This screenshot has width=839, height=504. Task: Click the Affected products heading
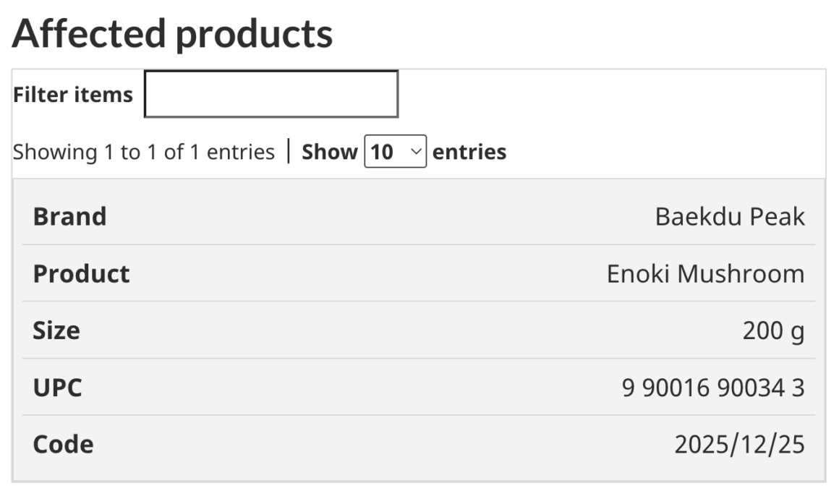[x=172, y=33]
